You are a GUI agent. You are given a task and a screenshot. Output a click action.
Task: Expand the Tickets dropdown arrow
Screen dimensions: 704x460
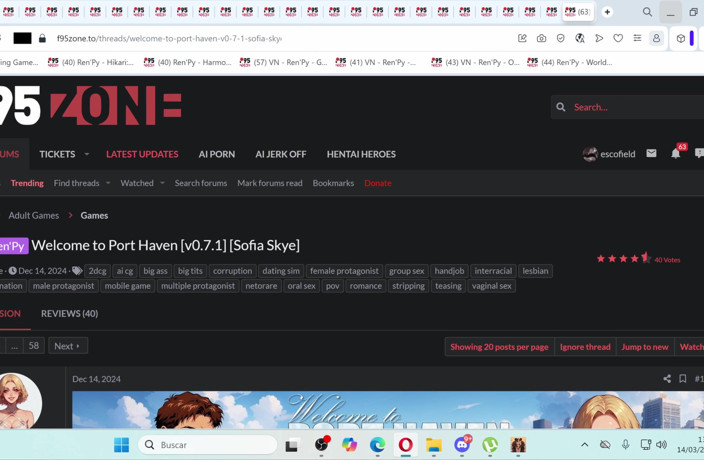click(x=87, y=154)
